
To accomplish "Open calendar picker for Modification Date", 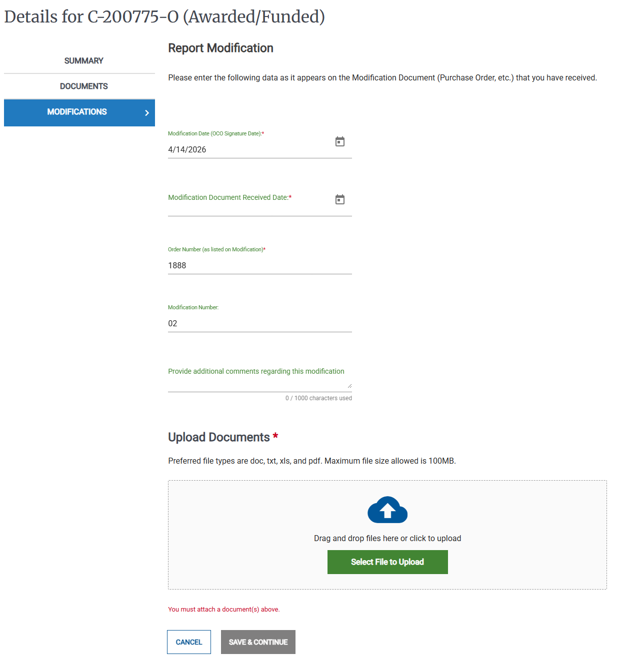I will click(x=340, y=142).
